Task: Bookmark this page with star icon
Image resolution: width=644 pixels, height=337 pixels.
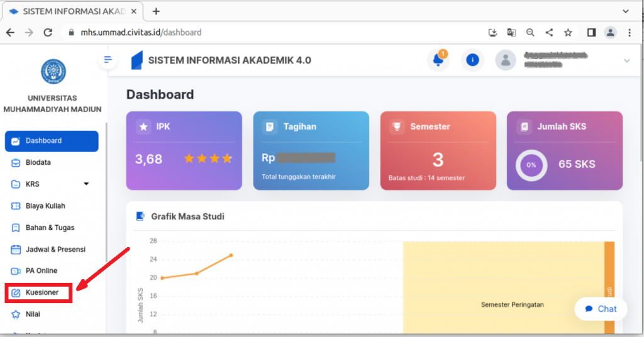Action: pyautogui.click(x=568, y=32)
